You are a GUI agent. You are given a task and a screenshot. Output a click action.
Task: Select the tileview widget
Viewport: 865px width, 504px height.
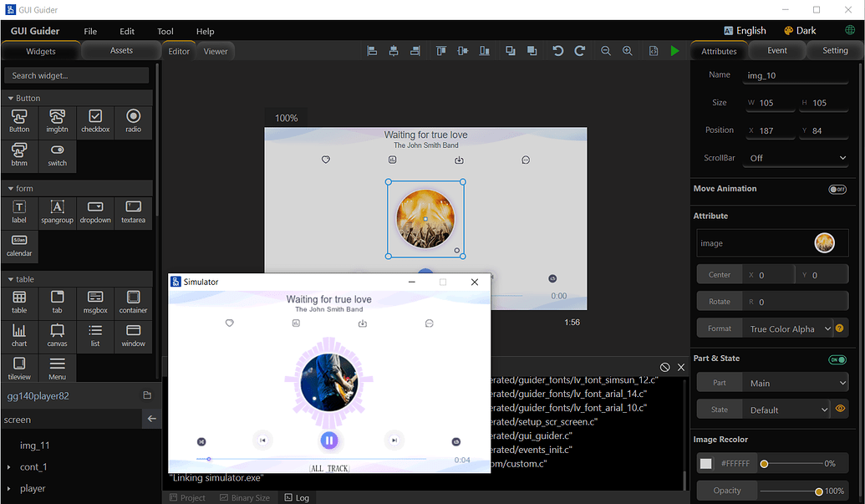18,368
